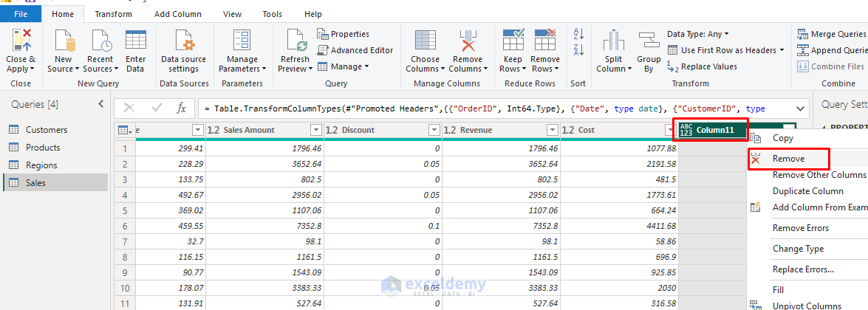Select the Sales Amount column header
868x310 pixels.
pos(264,130)
